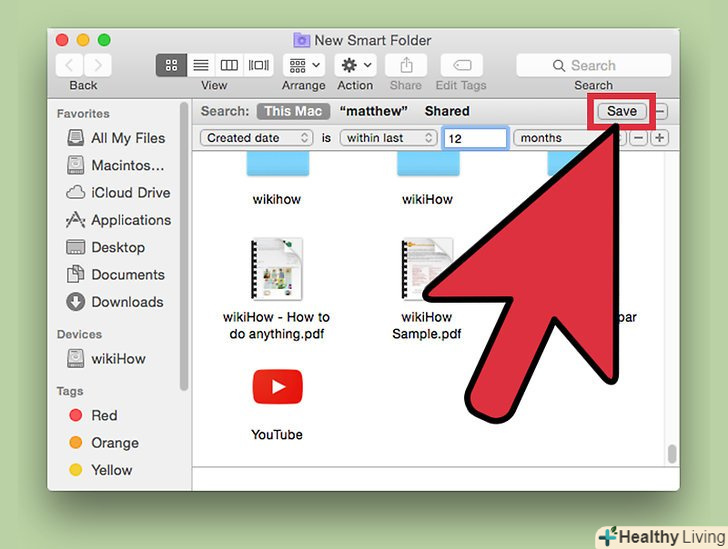Viewport: 728px width, 549px height.
Task: Click the sidebar vertical scrollbar
Action: pyautogui.click(x=184, y=246)
